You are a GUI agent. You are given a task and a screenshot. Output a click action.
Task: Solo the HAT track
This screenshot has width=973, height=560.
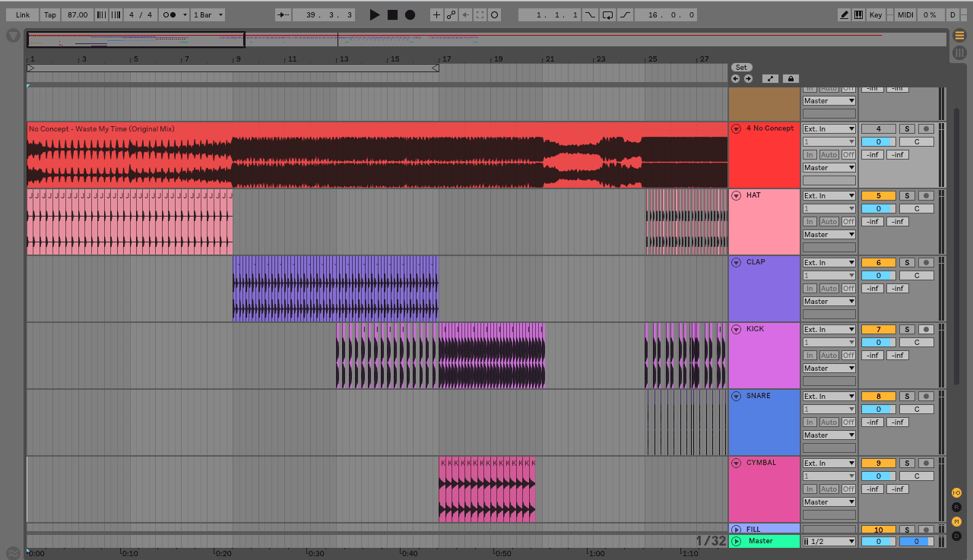(x=907, y=195)
